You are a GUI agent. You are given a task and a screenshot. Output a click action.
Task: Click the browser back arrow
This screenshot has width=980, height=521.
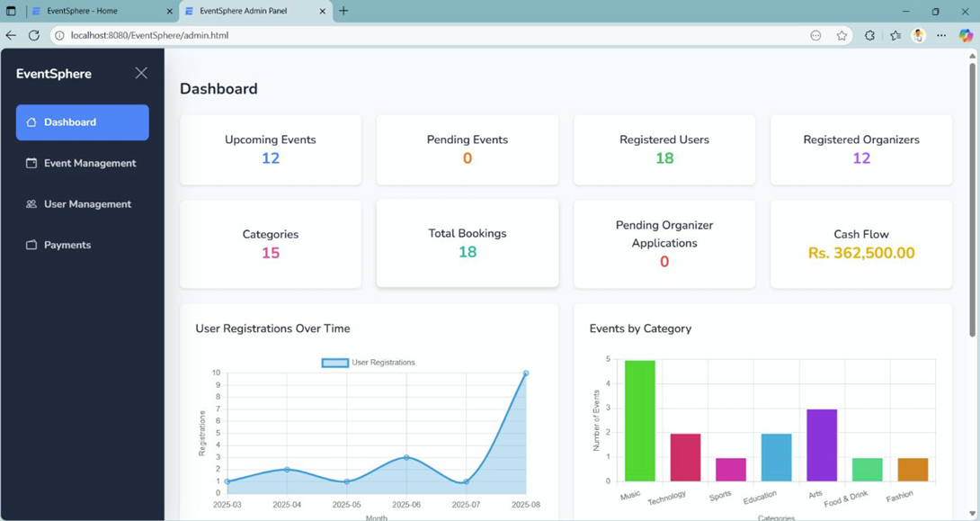click(x=11, y=35)
